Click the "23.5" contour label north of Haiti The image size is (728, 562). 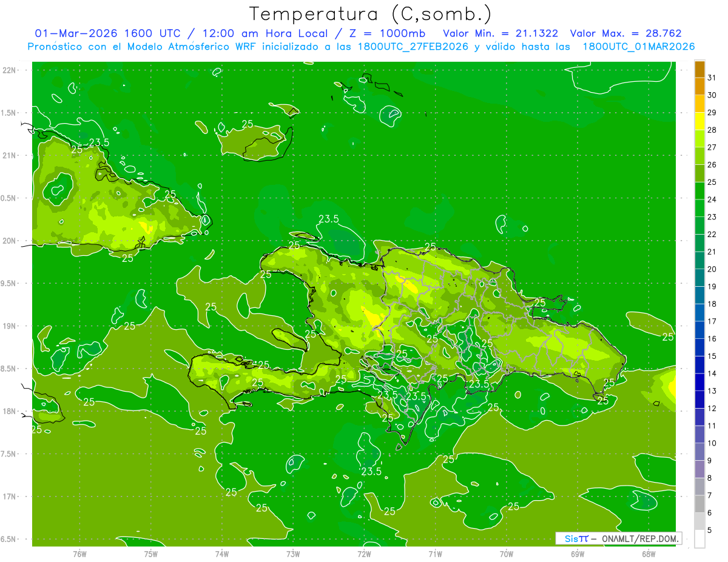(329, 219)
